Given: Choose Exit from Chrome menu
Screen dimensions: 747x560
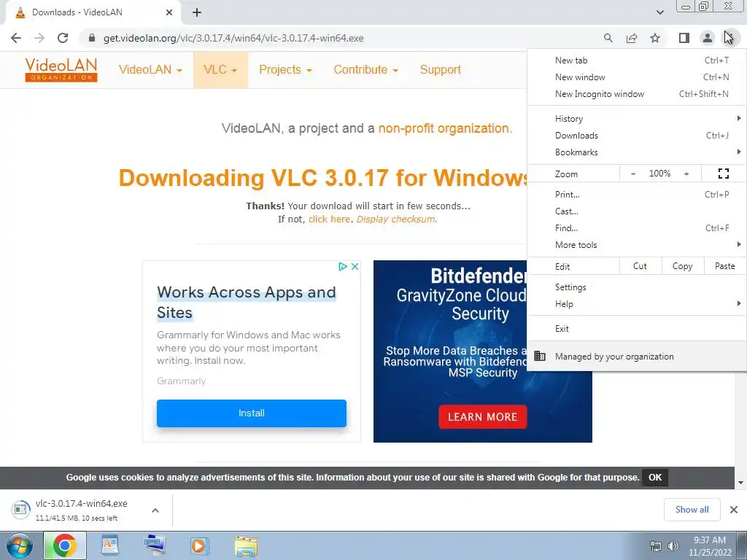Looking at the screenshot, I should (637, 329).
